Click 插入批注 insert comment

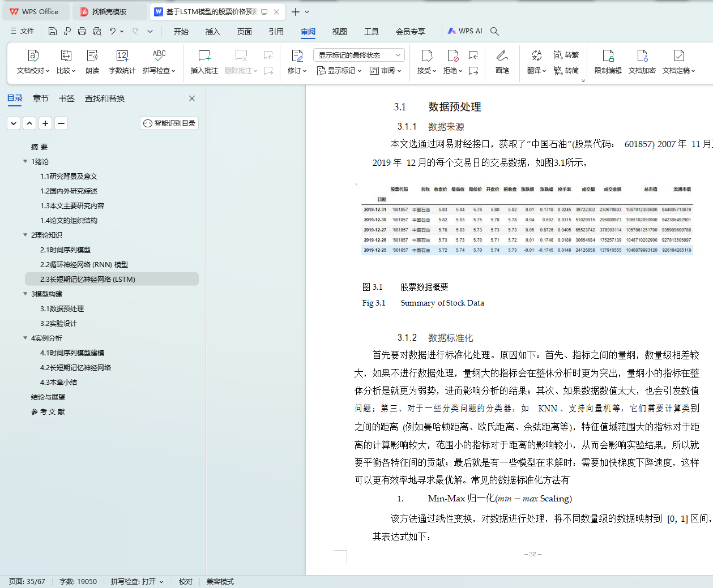coord(204,62)
